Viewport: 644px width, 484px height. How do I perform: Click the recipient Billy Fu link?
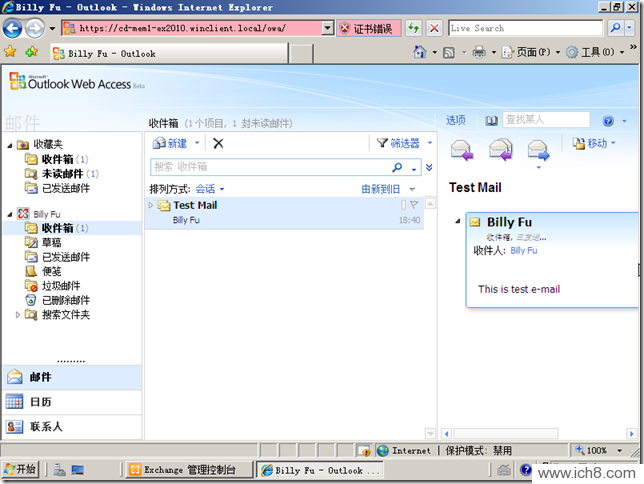524,251
